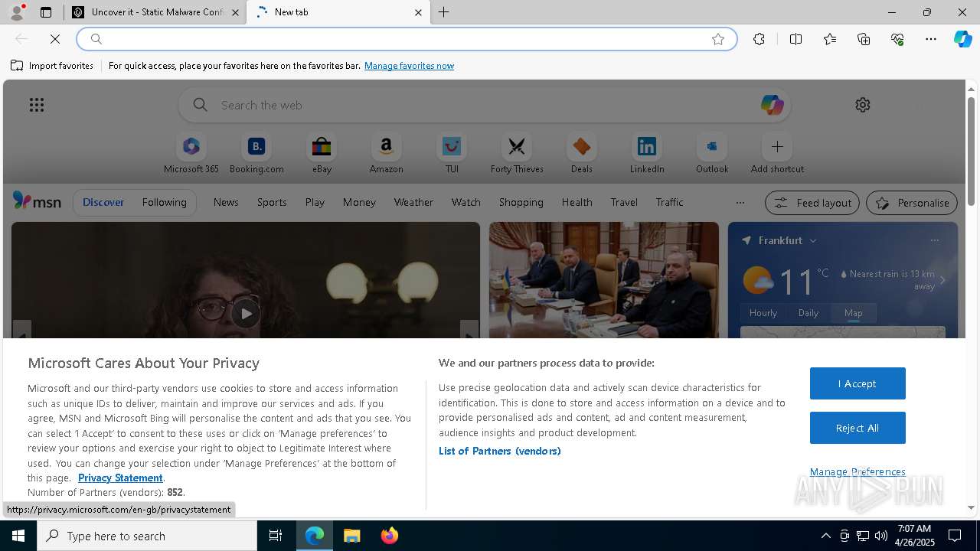Open the Privacy Statement link
The height and width of the screenshot is (551, 980).
coord(120,478)
